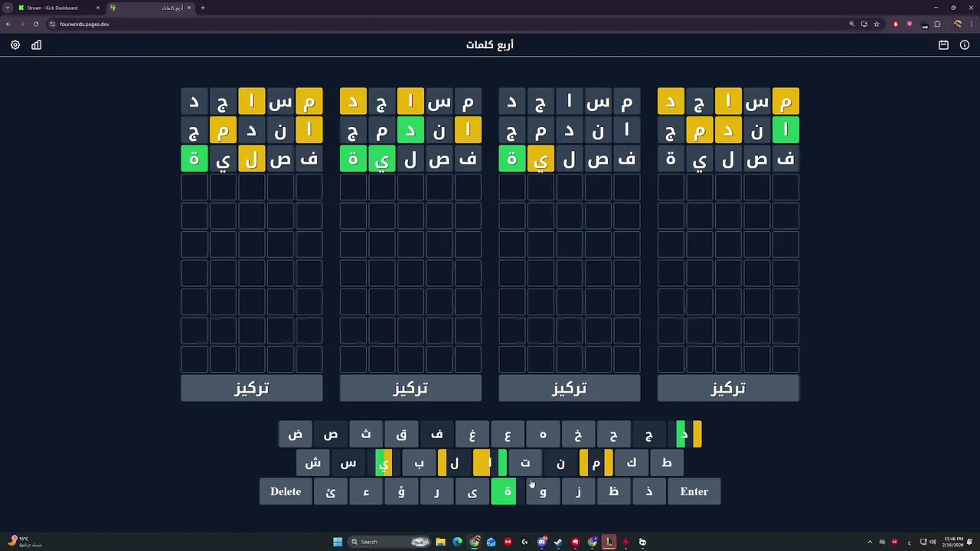Open Chrome extensions puzzle icon
Screen dimensions: 980x551
[x=937, y=24]
